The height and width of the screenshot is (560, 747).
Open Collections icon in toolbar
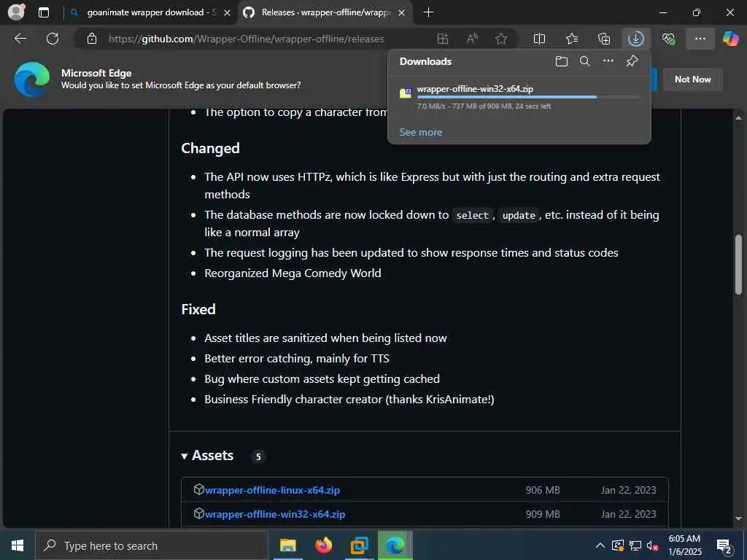(x=603, y=39)
